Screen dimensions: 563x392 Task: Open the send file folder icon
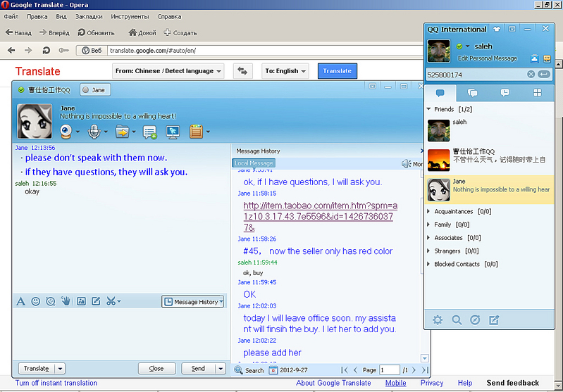click(122, 132)
